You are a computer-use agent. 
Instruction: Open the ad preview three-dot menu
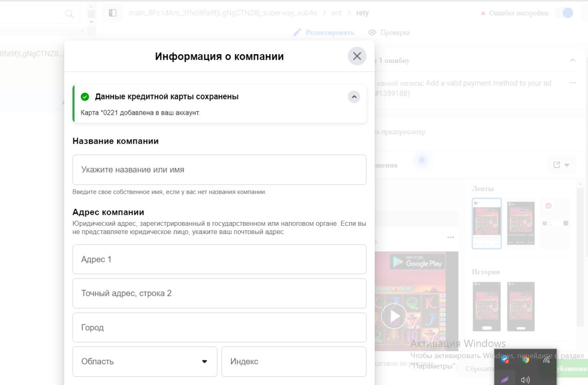pos(451,237)
